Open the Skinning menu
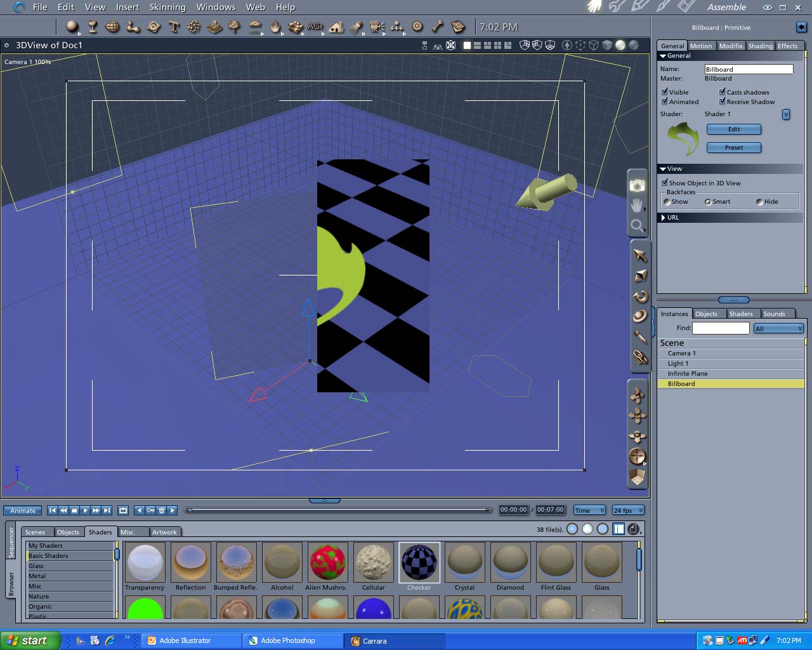Screen dimensions: 812x650 pyautogui.click(x=167, y=7)
